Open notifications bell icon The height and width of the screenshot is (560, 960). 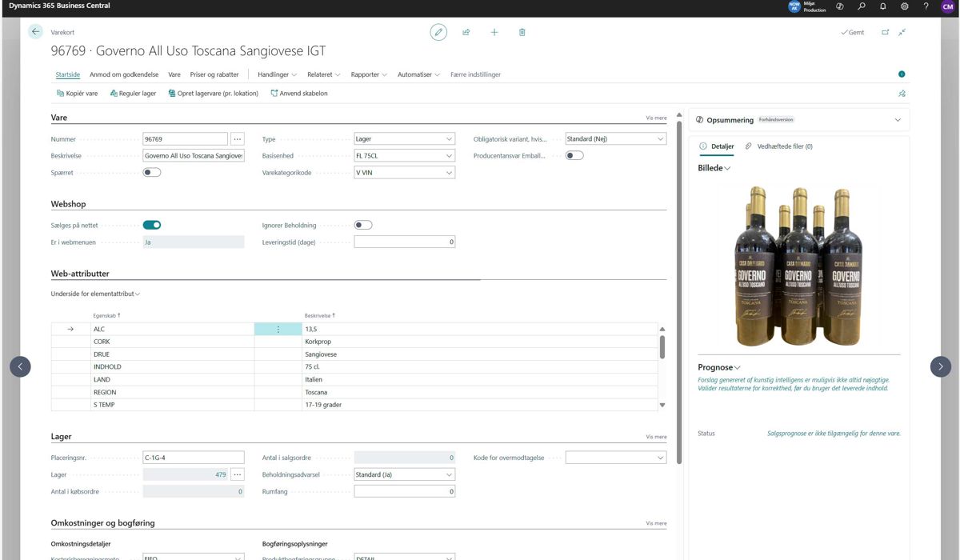point(883,6)
